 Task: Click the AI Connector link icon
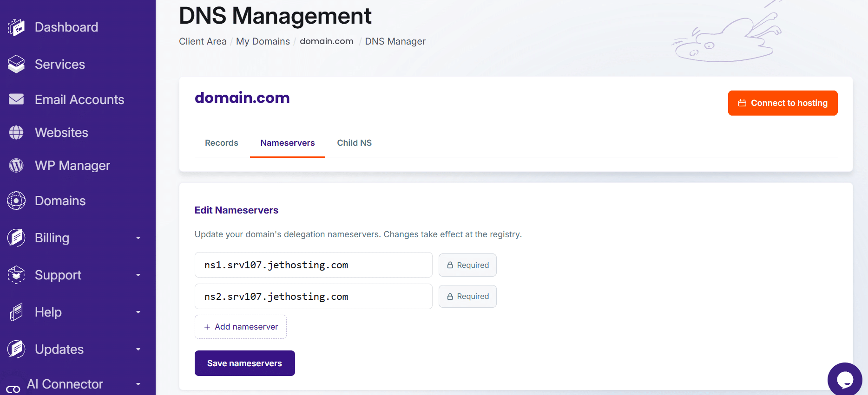coord(13,389)
